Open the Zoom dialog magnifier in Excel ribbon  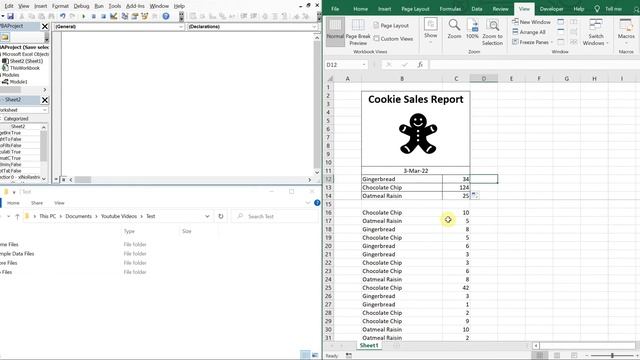pos(454,29)
